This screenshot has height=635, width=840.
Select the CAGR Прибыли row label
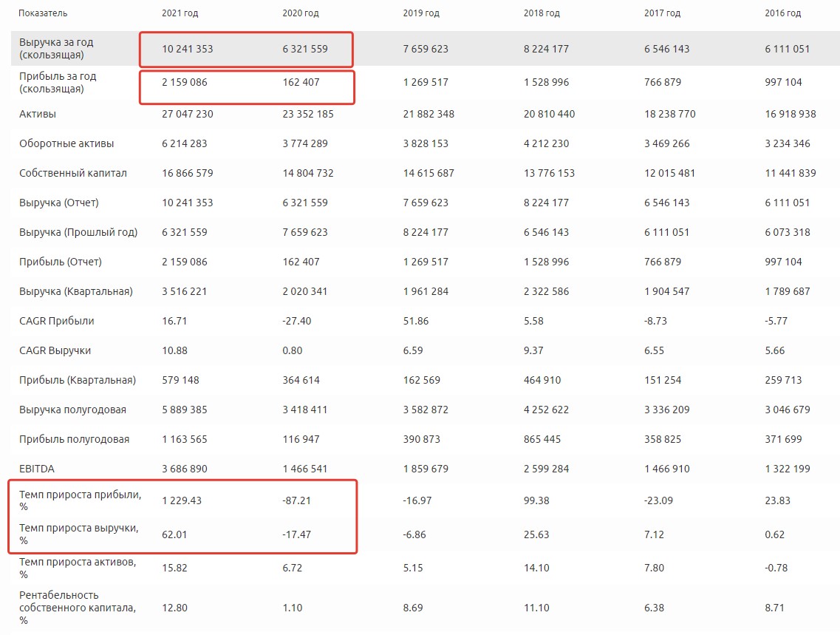(x=57, y=321)
